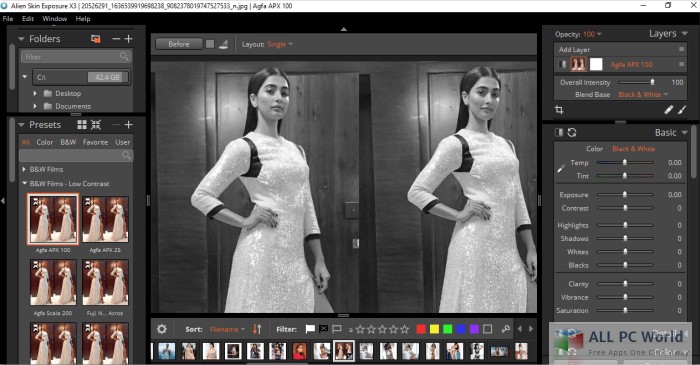The width and height of the screenshot is (700, 365).
Task: Open Sort Filename dropdown
Action: pos(228,329)
